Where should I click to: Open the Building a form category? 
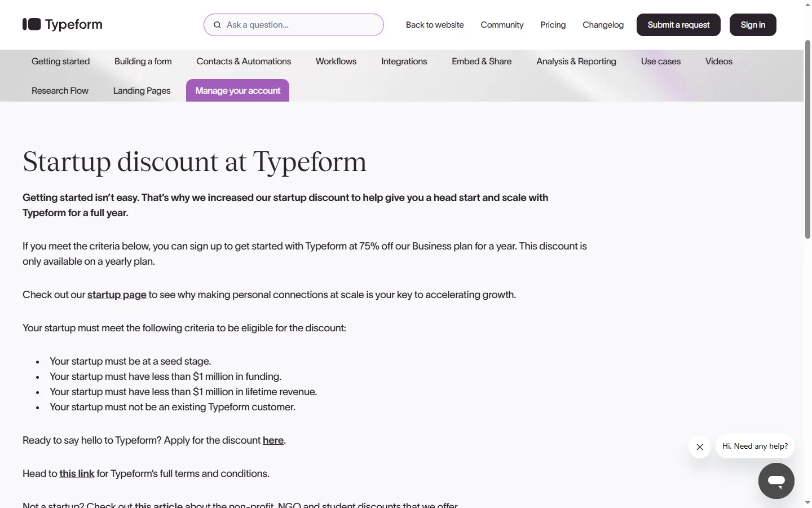[143, 61]
